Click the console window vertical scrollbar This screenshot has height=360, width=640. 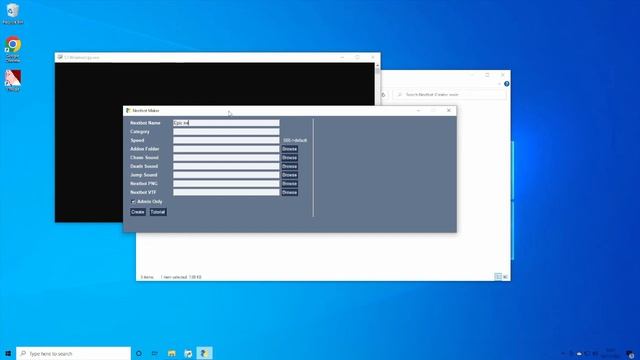tap(377, 84)
